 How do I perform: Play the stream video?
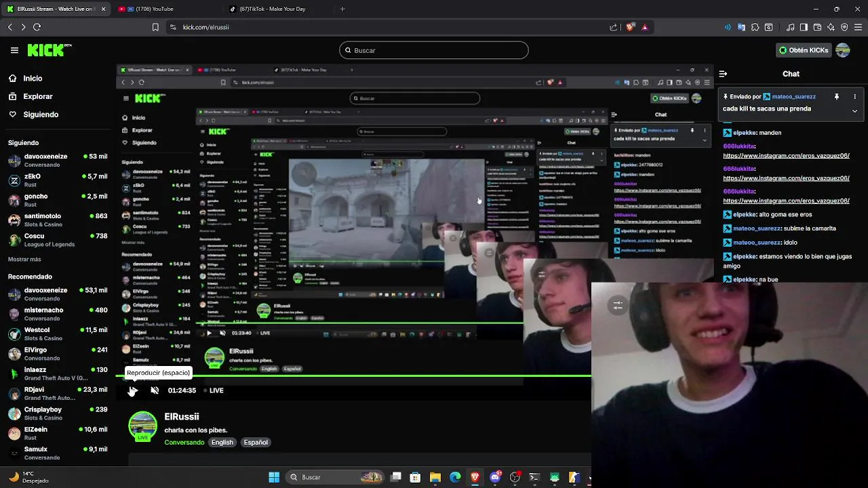coord(133,390)
